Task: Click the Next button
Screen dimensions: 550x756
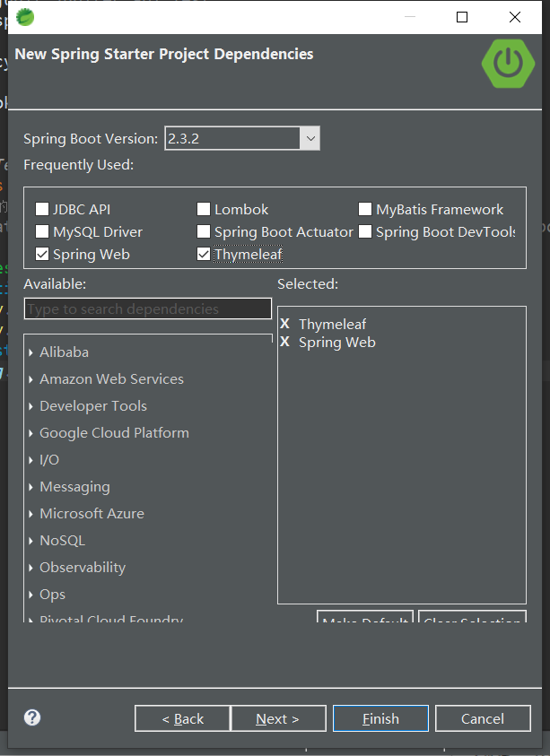Action: (x=278, y=718)
